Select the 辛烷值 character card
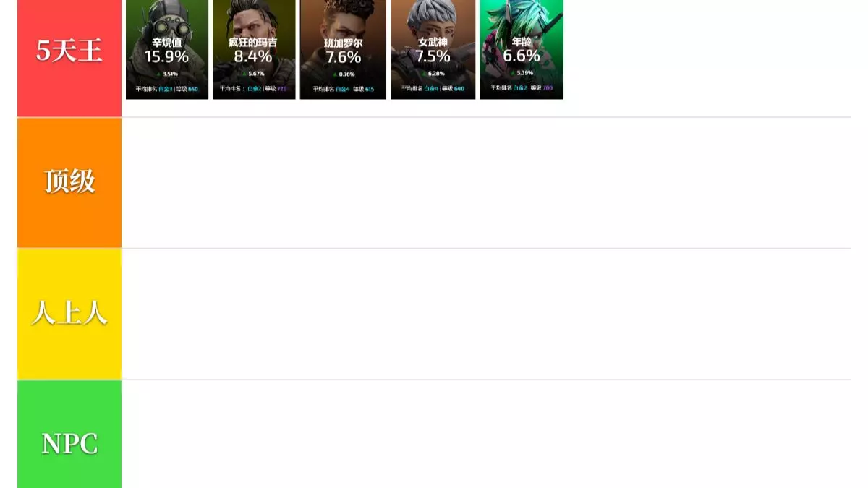This screenshot has width=868, height=488. (x=167, y=49)
